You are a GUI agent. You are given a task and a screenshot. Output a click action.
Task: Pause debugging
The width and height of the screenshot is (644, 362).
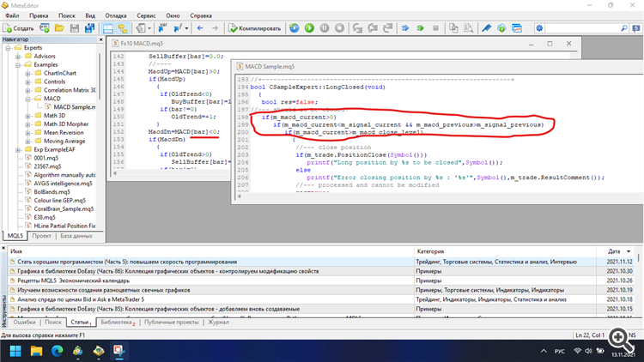click(x=325, y=28)
